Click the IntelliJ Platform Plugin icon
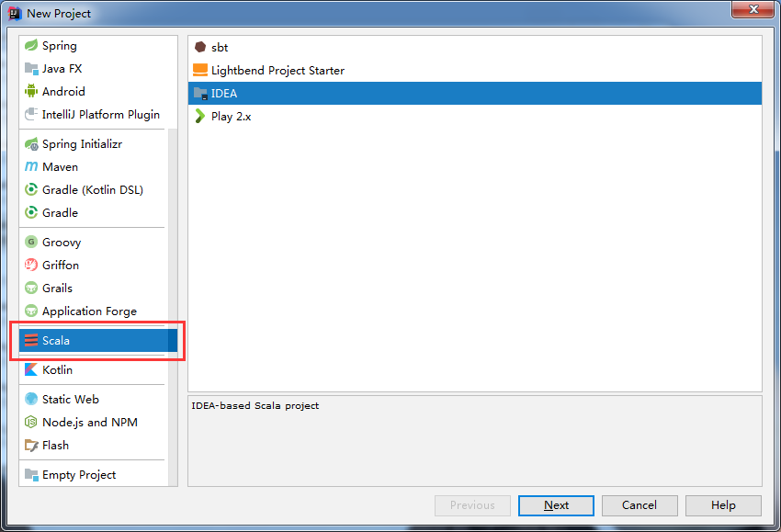 coord(31,114)
